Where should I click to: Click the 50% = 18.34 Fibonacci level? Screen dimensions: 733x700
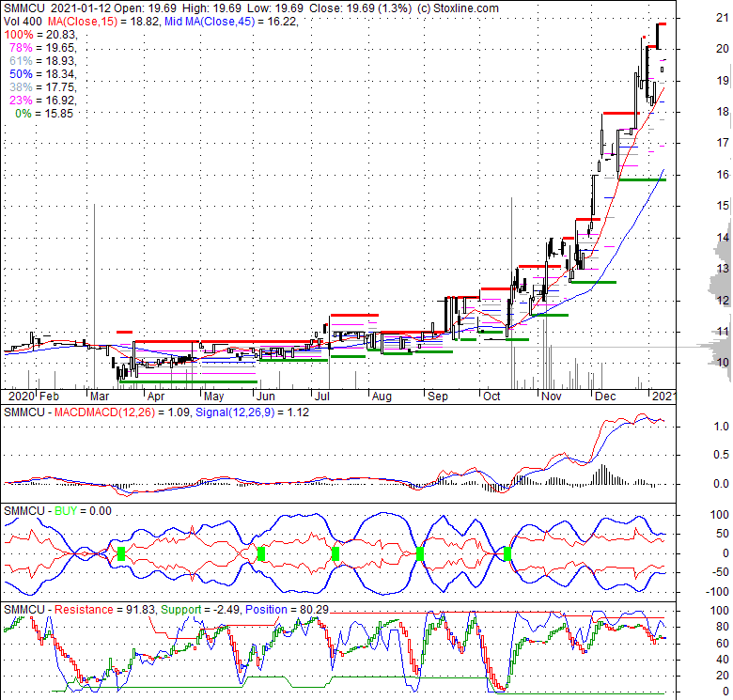click(x=43, y=74)
